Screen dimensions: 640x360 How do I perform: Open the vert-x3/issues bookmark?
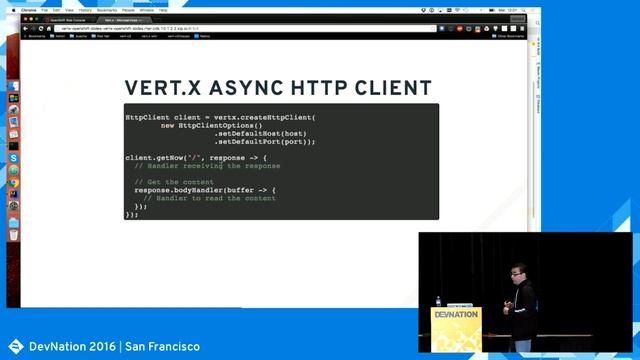(178, 36)
